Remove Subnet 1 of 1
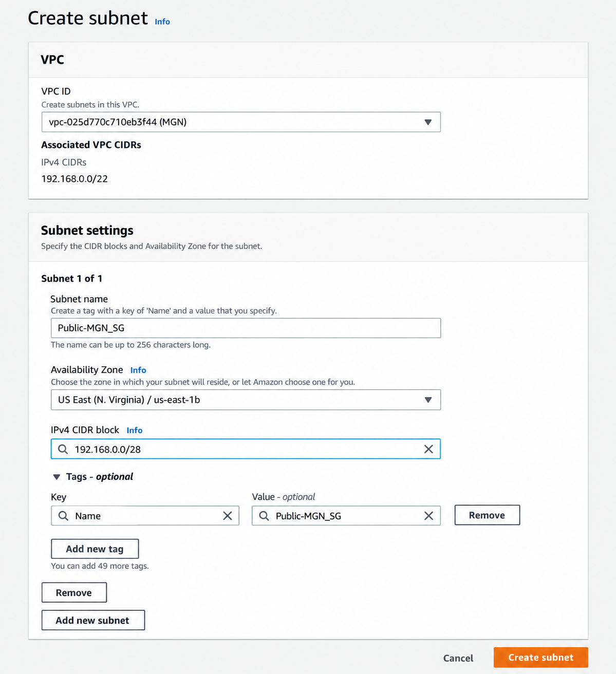The width and height of the screenshot is (616, 674). click(x=74, y=592)
